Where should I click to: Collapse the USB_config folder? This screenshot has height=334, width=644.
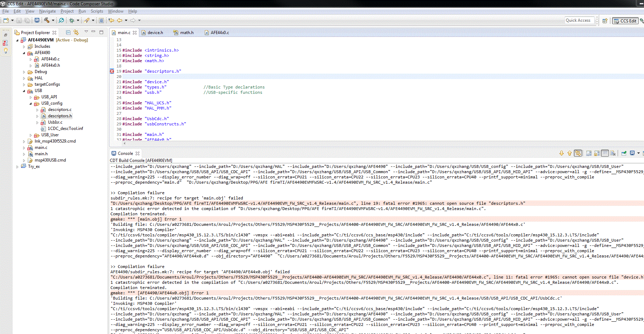(x=31, y=104)
